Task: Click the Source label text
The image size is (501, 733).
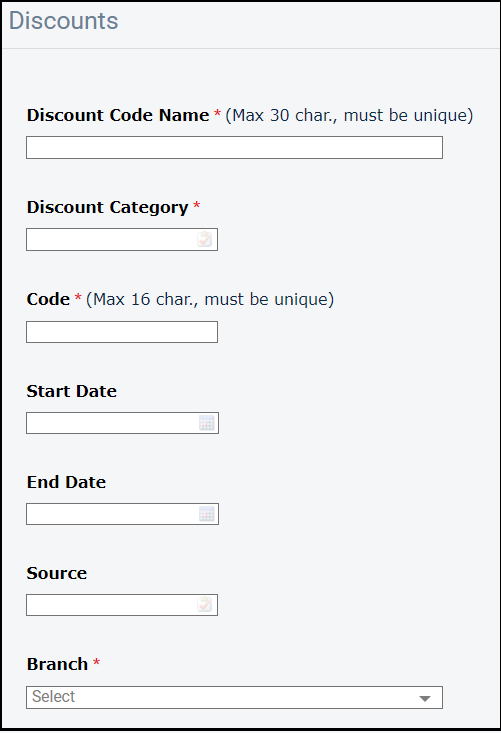Action: 57,574
